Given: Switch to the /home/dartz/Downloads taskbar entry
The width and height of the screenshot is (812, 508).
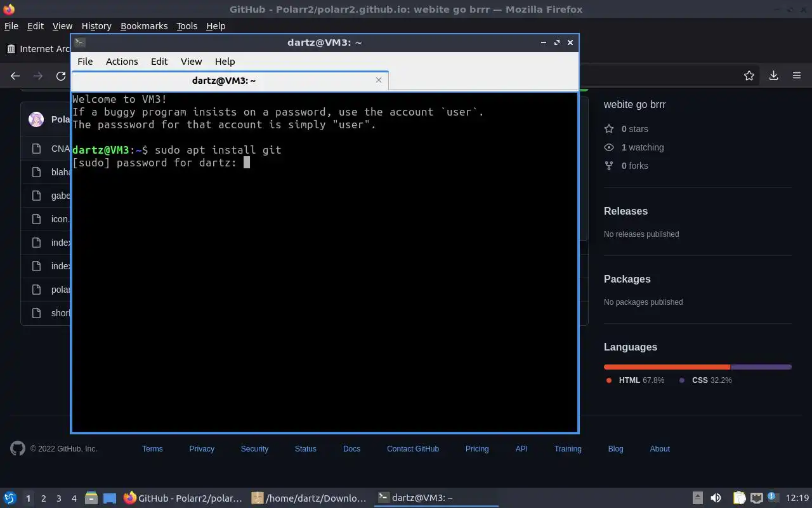Looking at the screenshot, I should coord(310,498).
